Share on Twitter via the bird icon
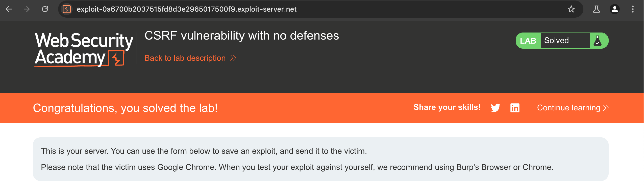 click(x=495, y=108)
